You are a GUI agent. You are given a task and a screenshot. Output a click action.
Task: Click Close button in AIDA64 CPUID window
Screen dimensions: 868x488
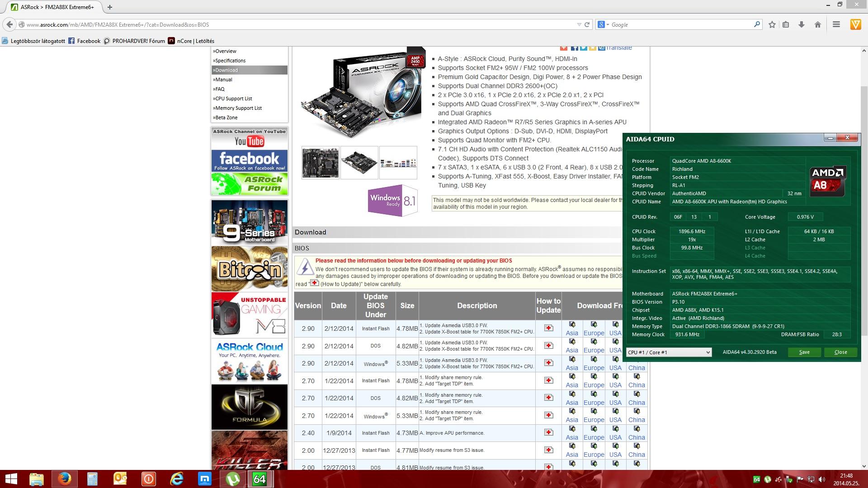pyautogui.click(x=840, y=352)
